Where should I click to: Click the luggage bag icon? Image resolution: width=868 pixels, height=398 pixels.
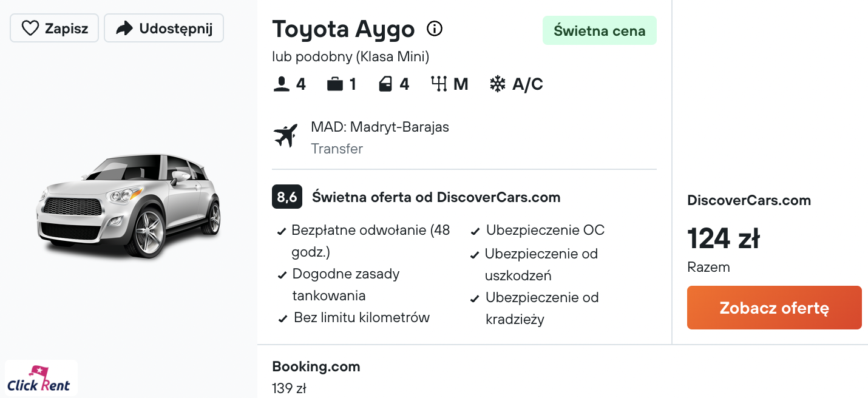334,84
